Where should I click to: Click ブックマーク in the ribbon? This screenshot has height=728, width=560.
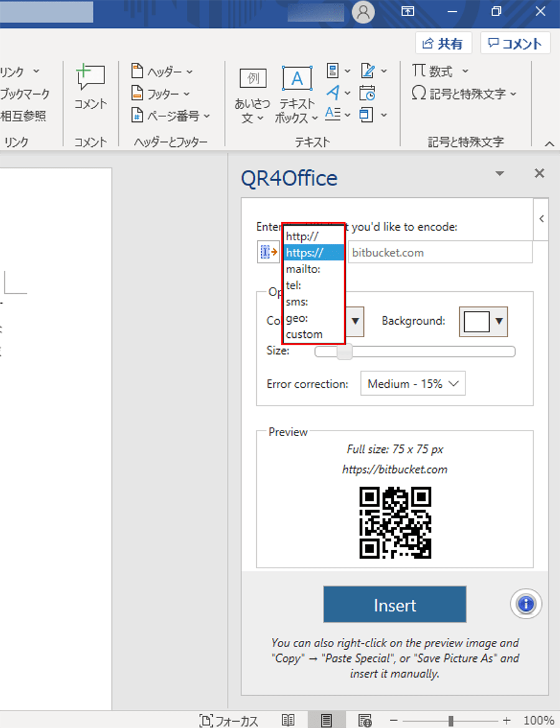(x=25, y=94)
